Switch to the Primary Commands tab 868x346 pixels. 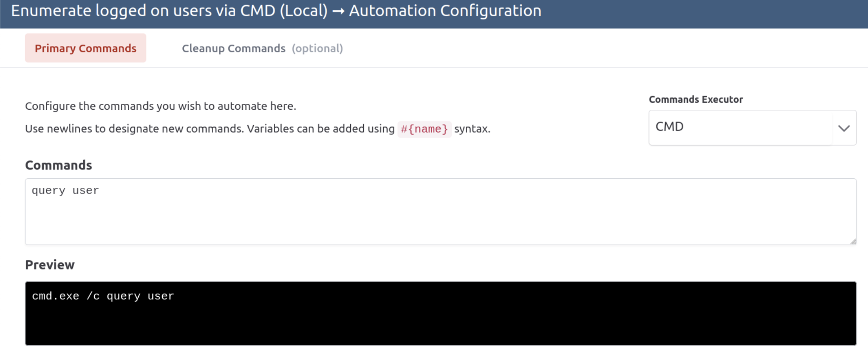coord(85,48)
